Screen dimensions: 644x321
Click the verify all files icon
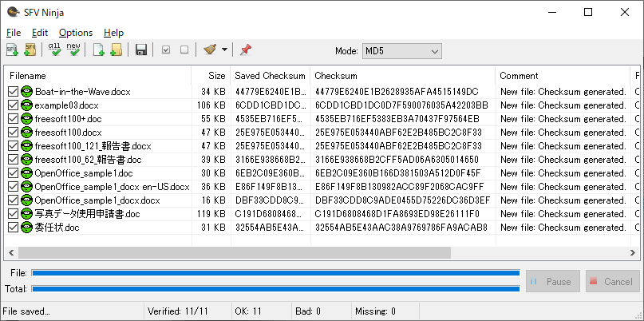click(55, 50)
